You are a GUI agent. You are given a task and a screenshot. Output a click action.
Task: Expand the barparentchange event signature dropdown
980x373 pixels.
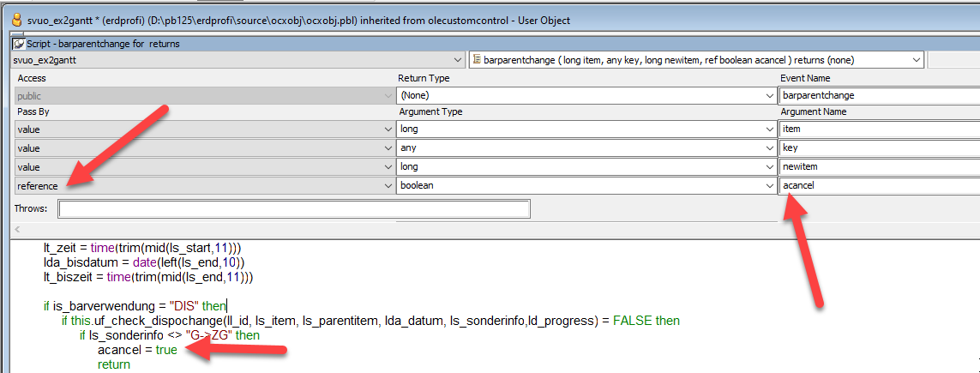coord(917,60)
